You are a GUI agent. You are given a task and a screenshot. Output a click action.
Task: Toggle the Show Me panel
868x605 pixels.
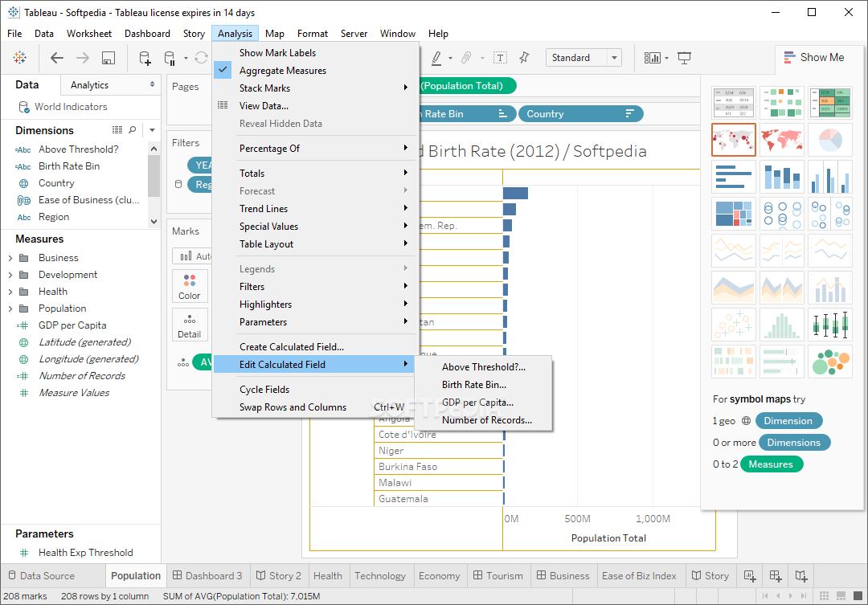pyautogui.click(x=813, y=58)
